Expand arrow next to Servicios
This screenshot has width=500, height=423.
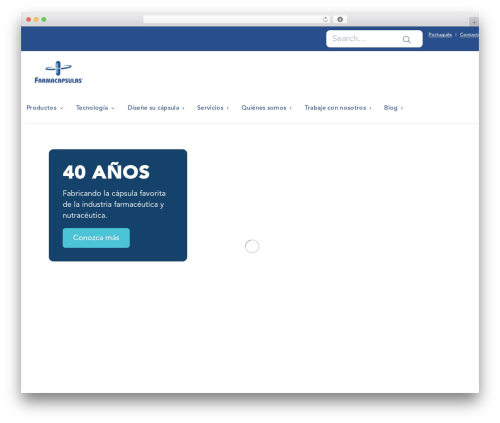(x=228, y=108)
